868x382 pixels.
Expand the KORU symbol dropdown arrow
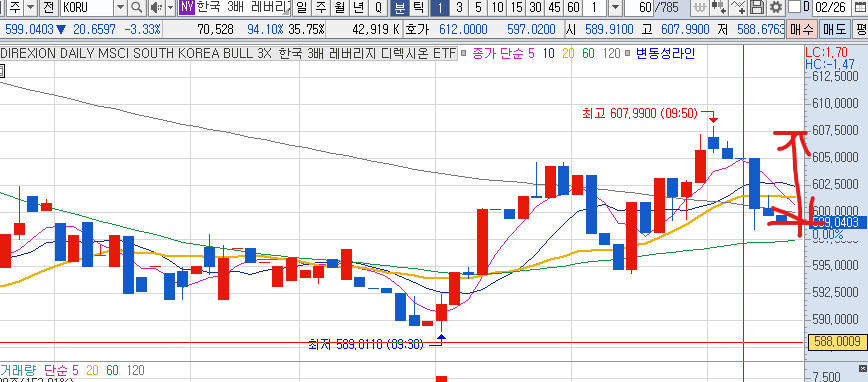[x=121, y=8]
